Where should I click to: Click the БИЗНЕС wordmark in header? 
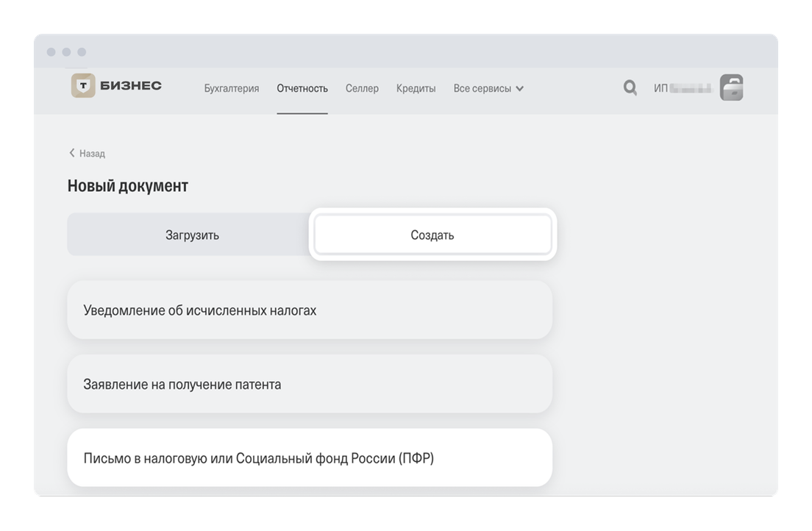[x=131, y=87]
